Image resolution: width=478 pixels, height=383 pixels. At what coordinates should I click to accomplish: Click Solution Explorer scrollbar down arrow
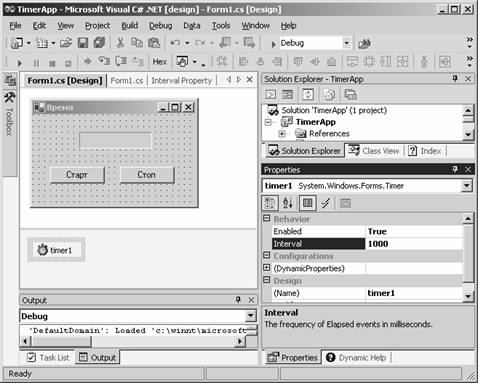coord(468,134)
